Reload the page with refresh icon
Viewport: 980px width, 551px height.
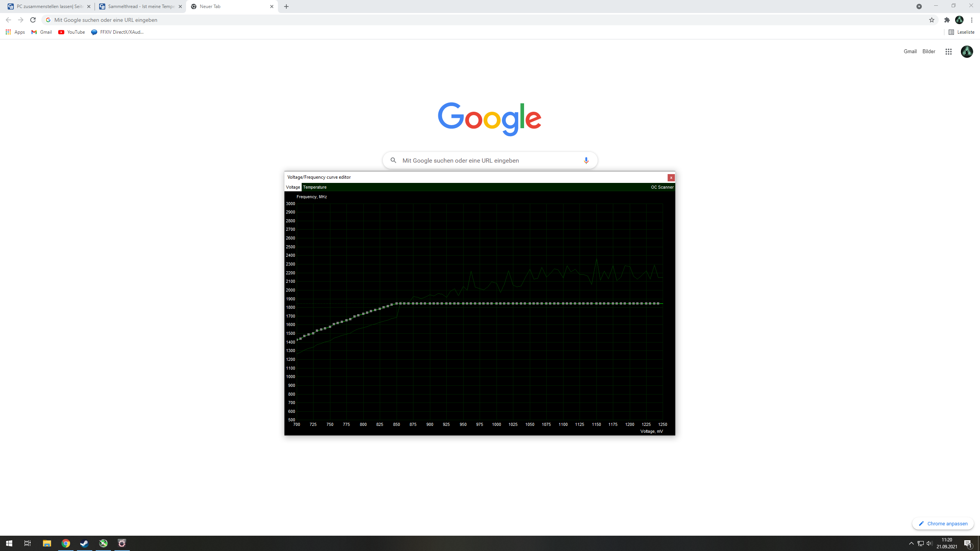click(x=33, y=20)
